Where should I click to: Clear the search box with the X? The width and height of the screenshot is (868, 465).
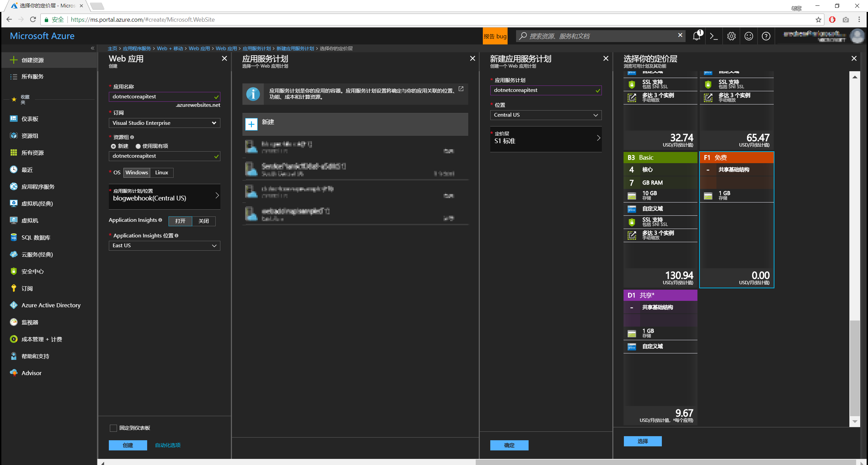(680, 35)
